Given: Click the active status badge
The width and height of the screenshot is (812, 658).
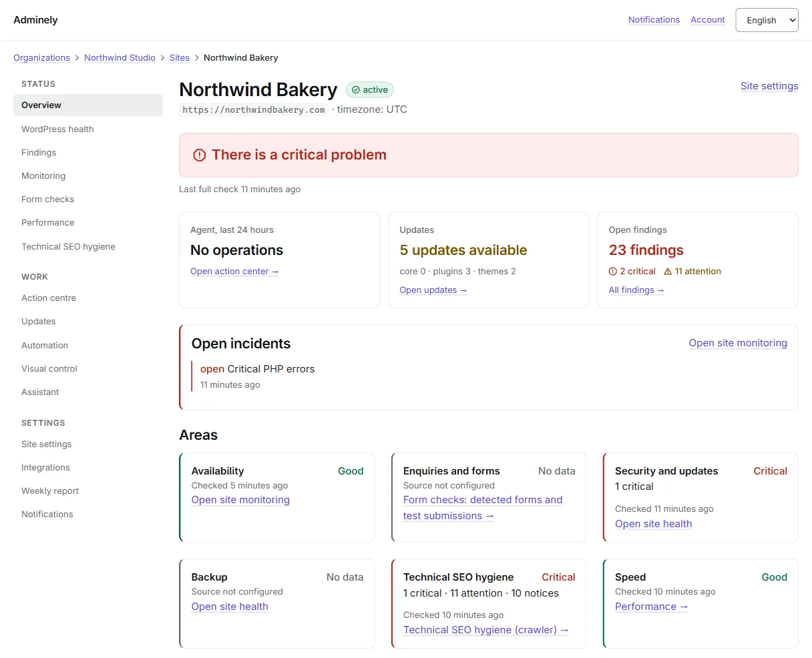Looking at the screenshot, I should point(370,90).
